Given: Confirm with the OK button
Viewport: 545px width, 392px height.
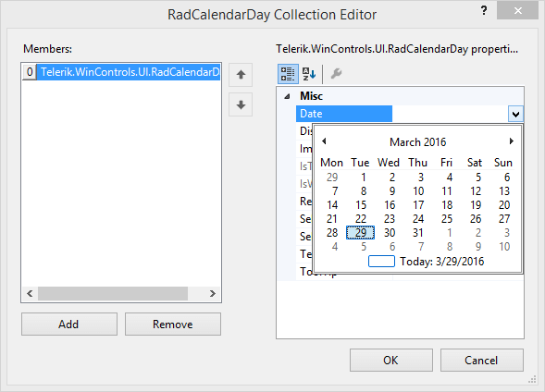Looking at the screenshot, I should point(391,360).
